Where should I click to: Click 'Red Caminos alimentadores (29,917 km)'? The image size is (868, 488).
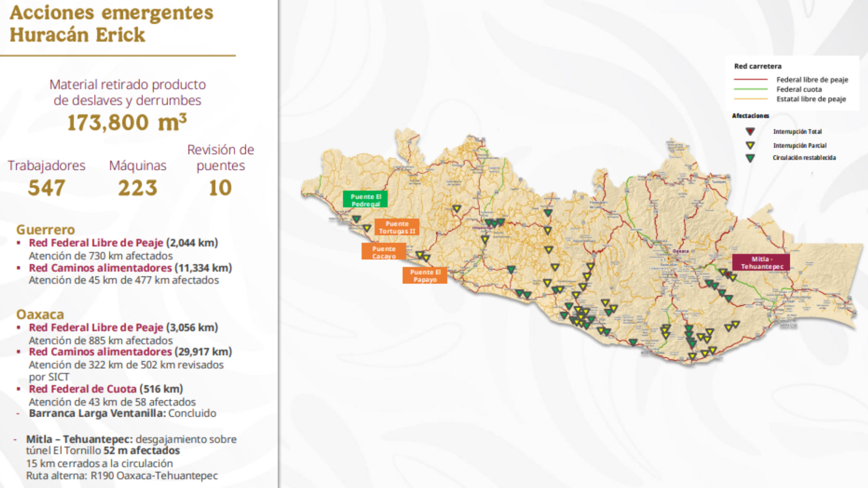coord(130,352)
